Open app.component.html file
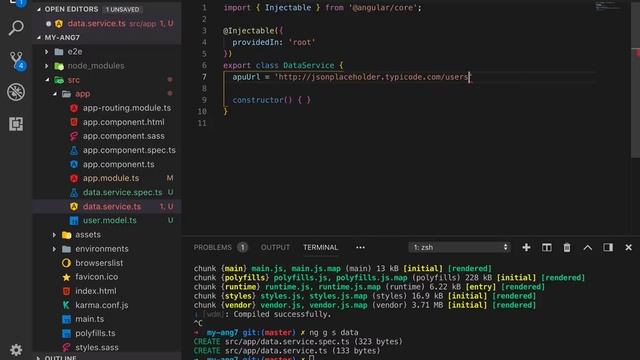 coord(107,122)
